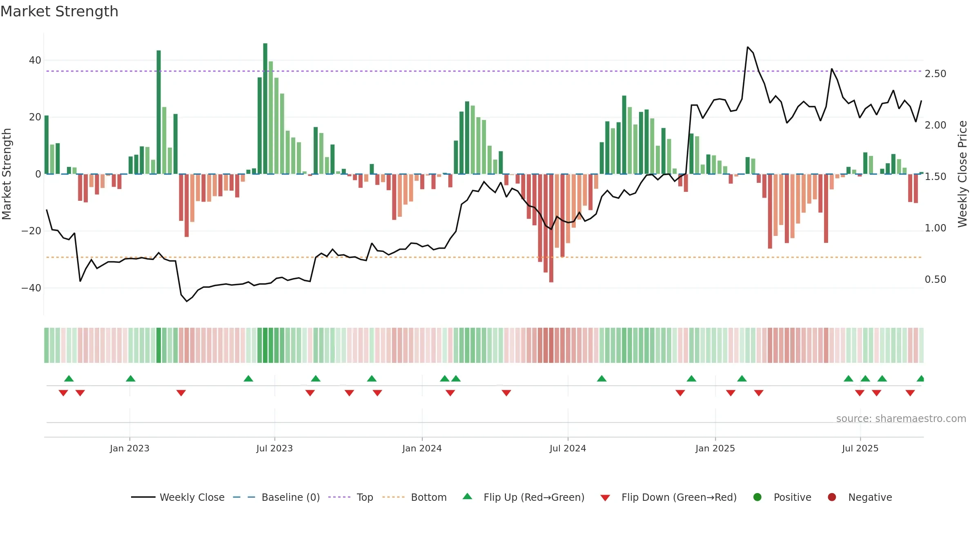Click the green Flip Up triangle in the legend

468,496
